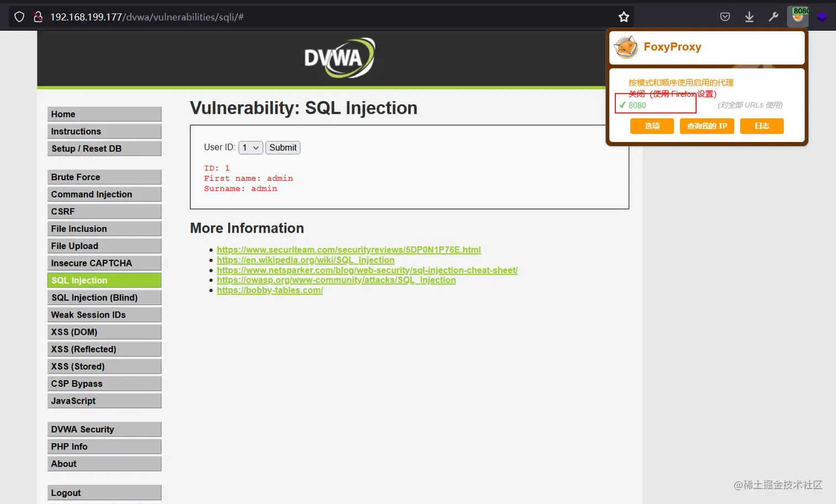Viewport: 836px width, 504px height.
Task: Click the 'ID: 1' result text
Action: 217,168
